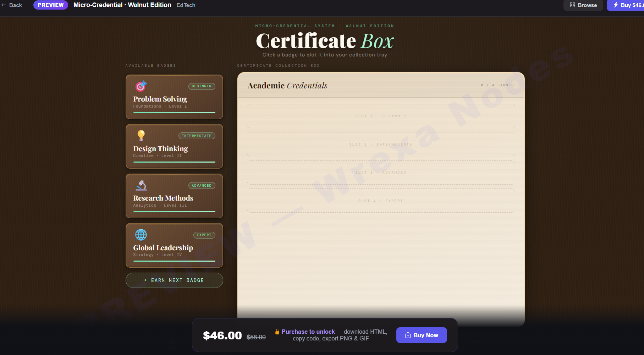The image size is (644, 355).
Task: Click the Back arrow icon
Action: coord(4,5)
